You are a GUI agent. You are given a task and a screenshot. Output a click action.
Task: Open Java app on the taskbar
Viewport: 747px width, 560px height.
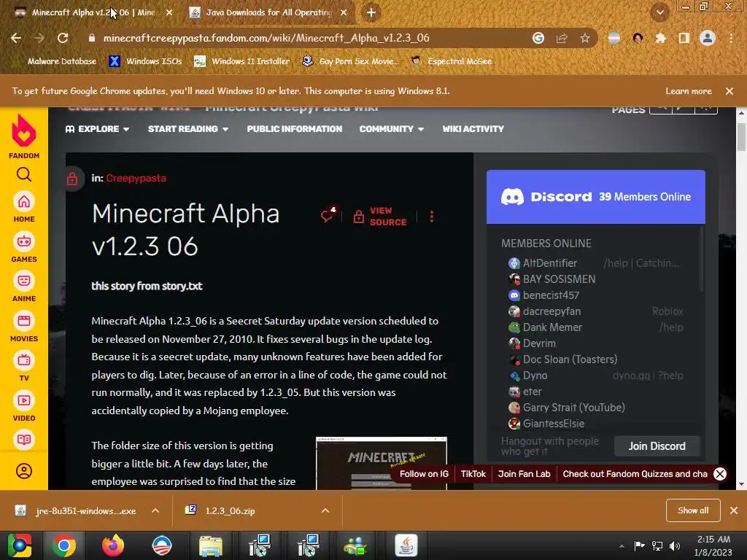(x=406, y=545)
